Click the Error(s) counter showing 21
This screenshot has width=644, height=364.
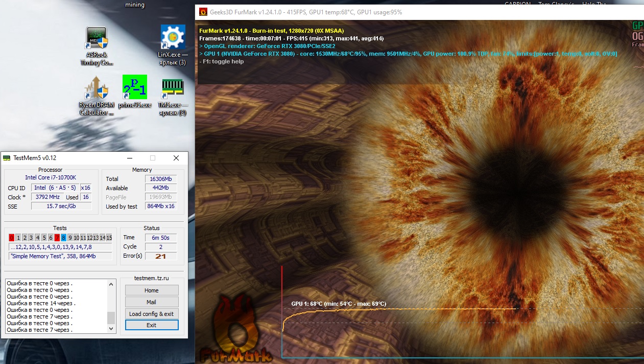[x=160, y=256]
